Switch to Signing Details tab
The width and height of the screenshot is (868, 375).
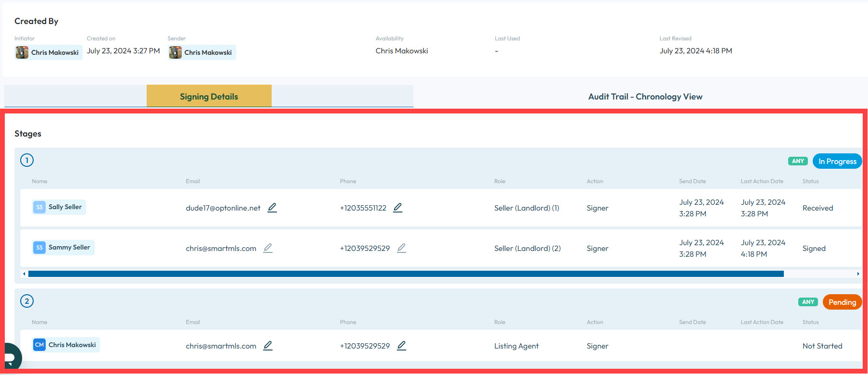[x=209, y=96]
